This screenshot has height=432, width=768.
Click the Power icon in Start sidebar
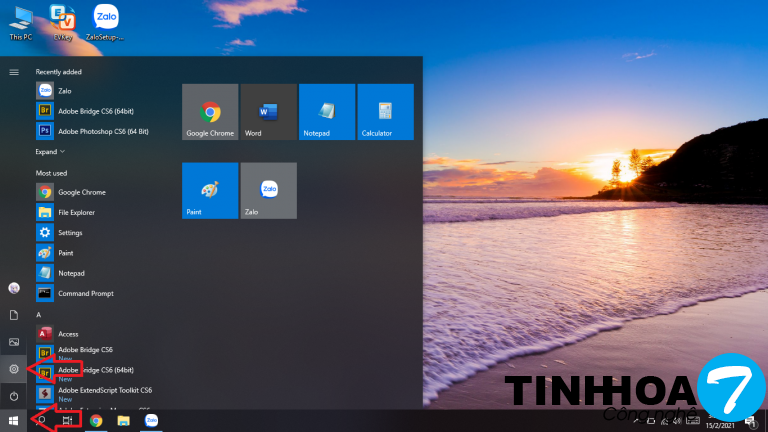(x=14, y=396)
